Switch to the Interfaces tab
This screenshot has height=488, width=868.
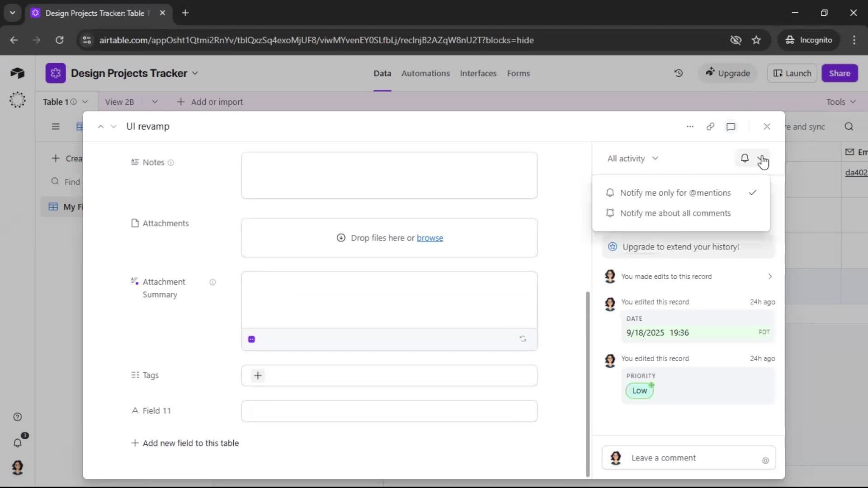[x=478, y=73]
